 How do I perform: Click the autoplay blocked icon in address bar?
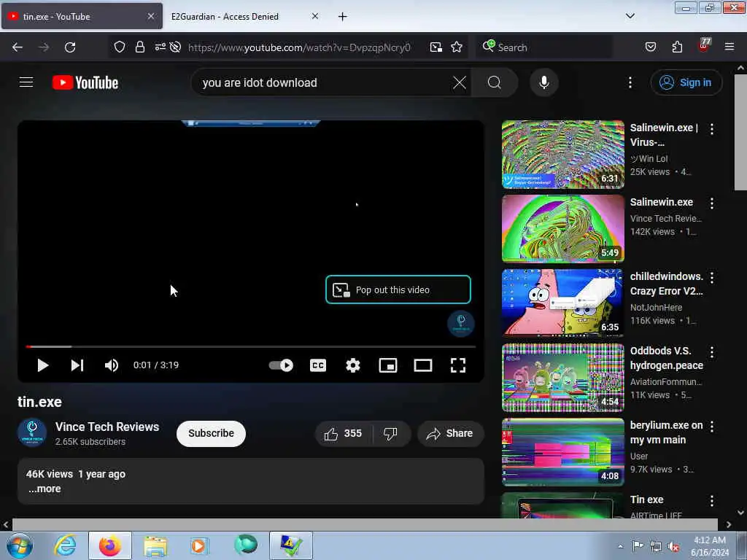175,47
